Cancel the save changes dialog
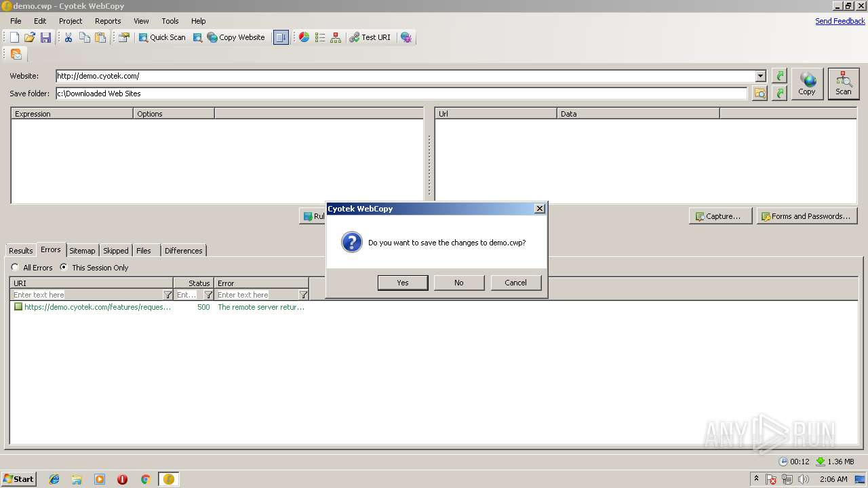868x488 pixels. coord(515,283)
